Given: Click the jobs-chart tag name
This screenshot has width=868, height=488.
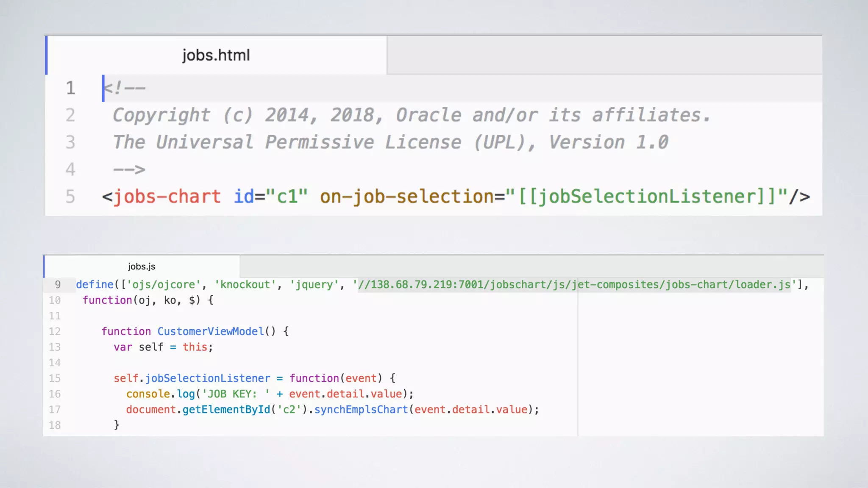Looking at the screenshot, I should point(167,197).
